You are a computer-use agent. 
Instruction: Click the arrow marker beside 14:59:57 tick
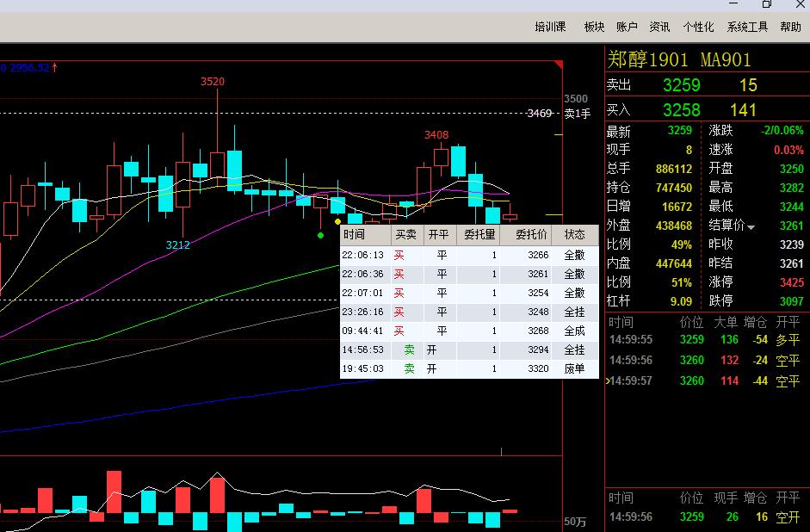click(x=609, y=380)
